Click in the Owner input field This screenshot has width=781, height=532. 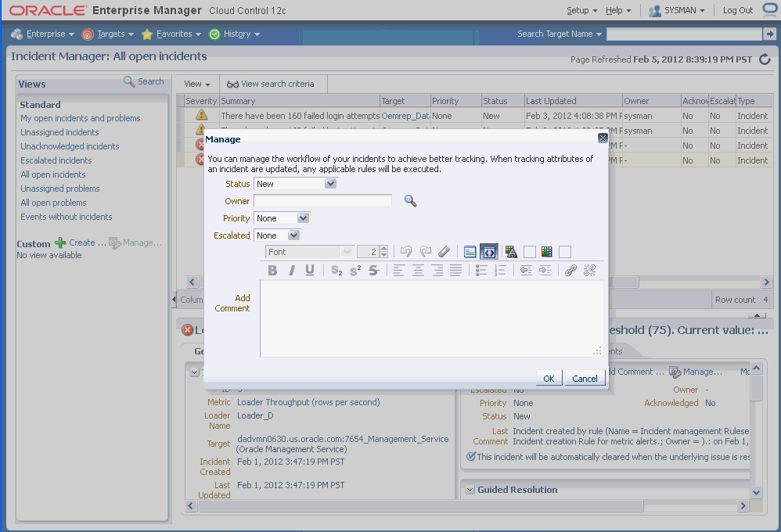pyautogui.click(x=322, y=201)
